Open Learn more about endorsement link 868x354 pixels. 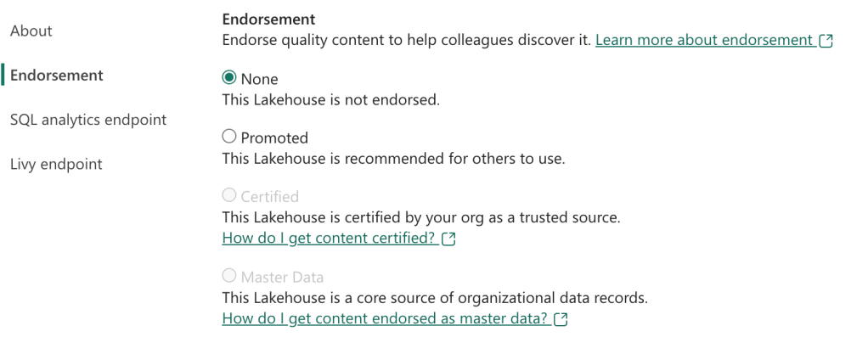(704, 40)
